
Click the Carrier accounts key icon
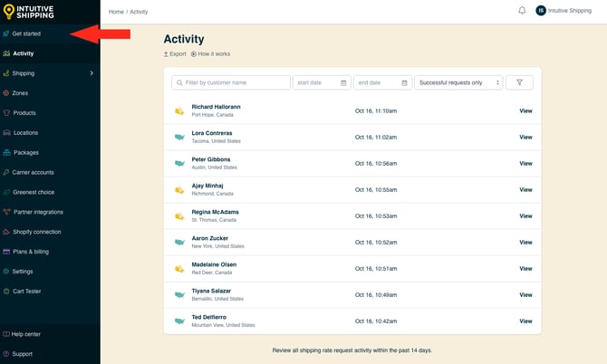(6, 172)
